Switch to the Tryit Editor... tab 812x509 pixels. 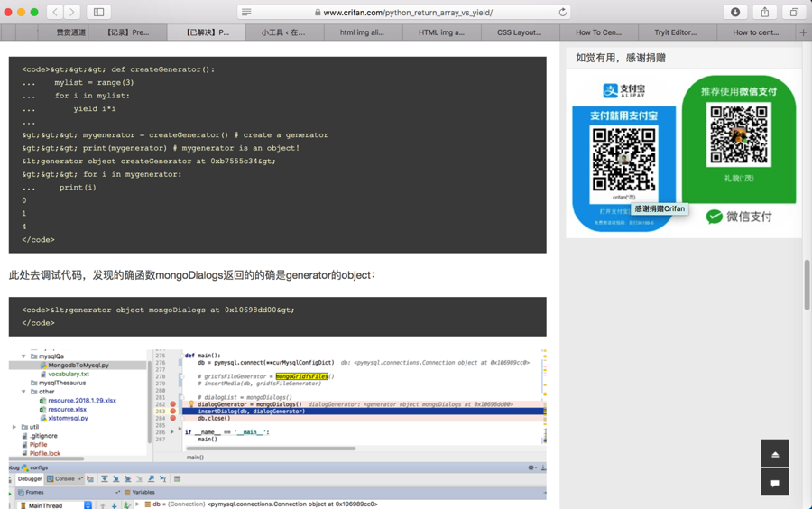(x=678, y=32)
